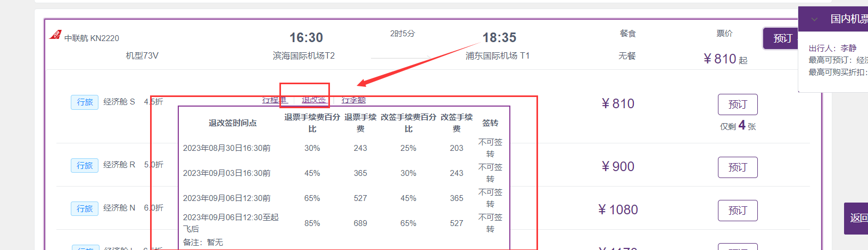868x250 pixels.
Task: Open the 退改签 rules link
Action: coord(313,100)
